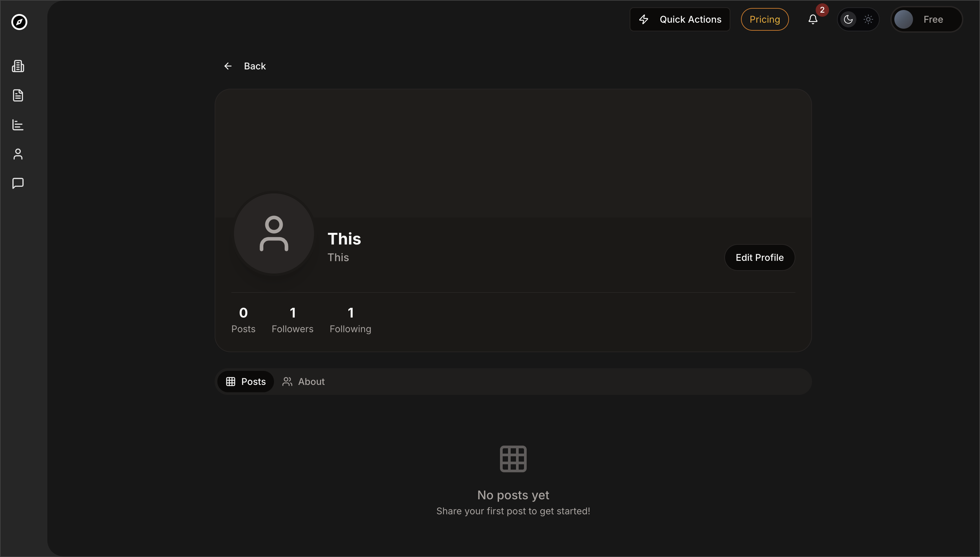Open the profile person sidebar icon
Viewport: 980px width, 557px height.
pos(18,154)
